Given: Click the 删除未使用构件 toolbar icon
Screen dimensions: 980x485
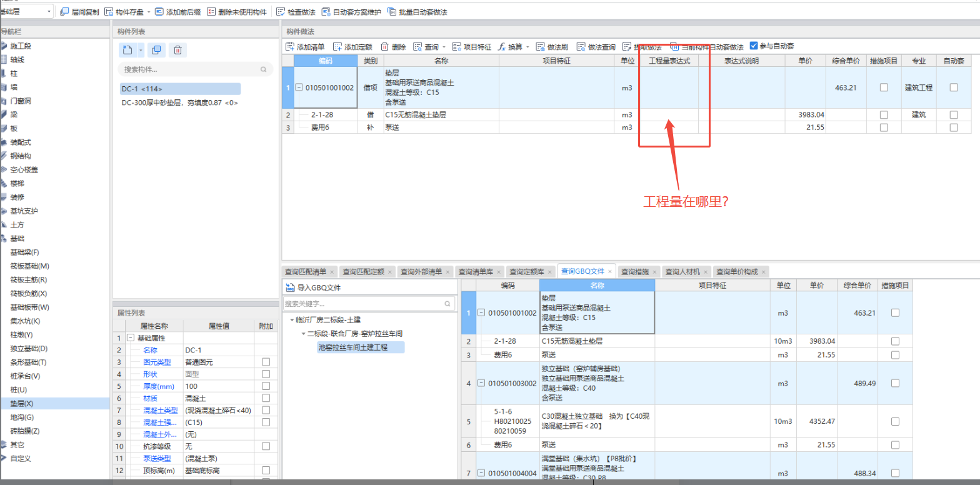Looking at the screenshot, I should [211, 12].
